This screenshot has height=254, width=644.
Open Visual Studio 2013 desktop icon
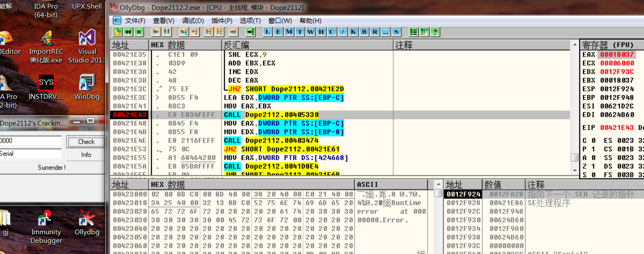click(x=87, y=46)
